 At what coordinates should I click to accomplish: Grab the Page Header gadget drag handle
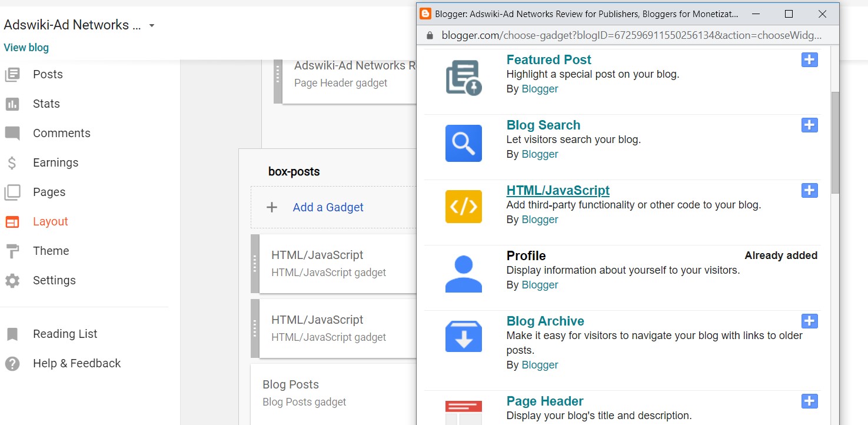pos(278,81)
